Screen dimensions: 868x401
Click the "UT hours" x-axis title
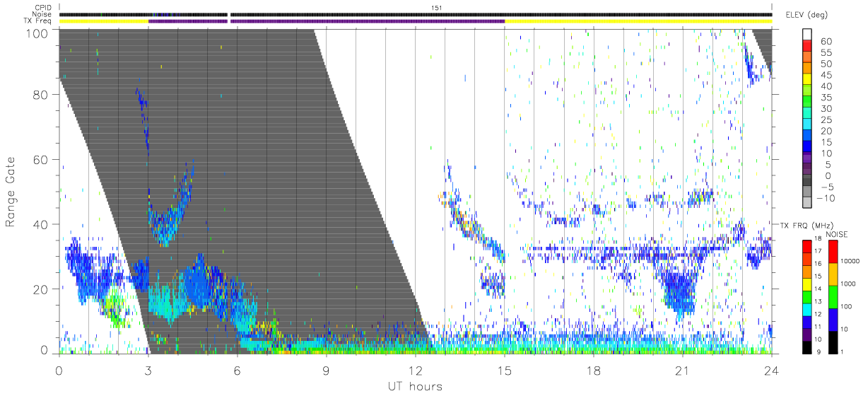pyautogui.click(x=414, y=387)
